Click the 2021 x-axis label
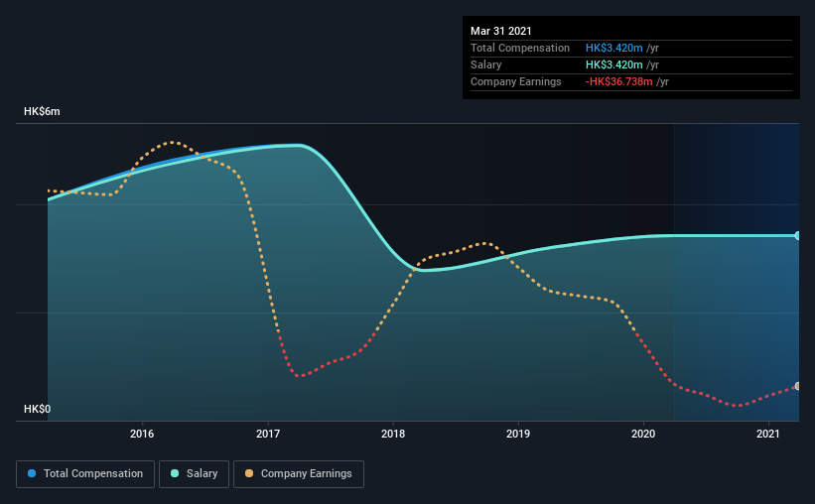This screenshot has width=815, height=504. 768,434
